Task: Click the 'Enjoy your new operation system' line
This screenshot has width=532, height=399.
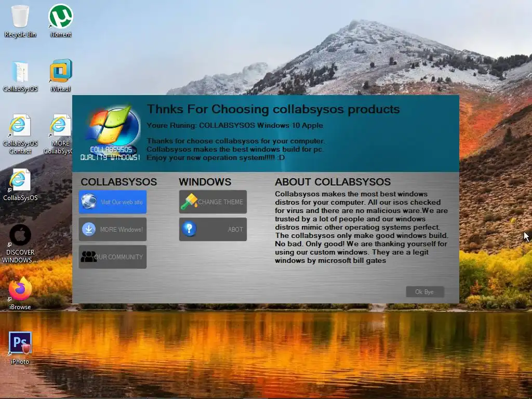Action: pyautogui.click(x=216, y=157)
